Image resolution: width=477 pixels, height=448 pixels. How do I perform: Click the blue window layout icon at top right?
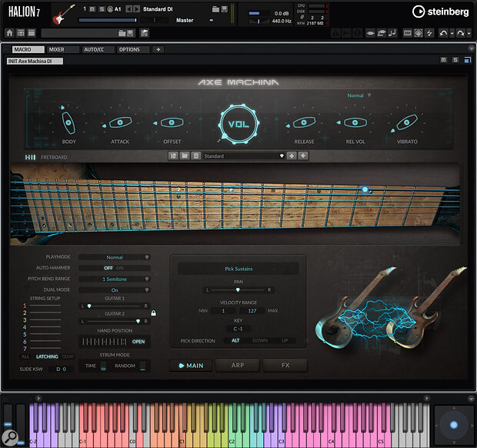click(468, 59)
